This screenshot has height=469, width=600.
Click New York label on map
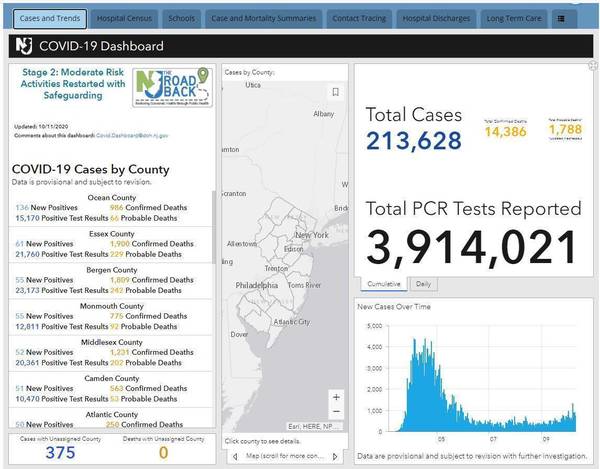312,235
